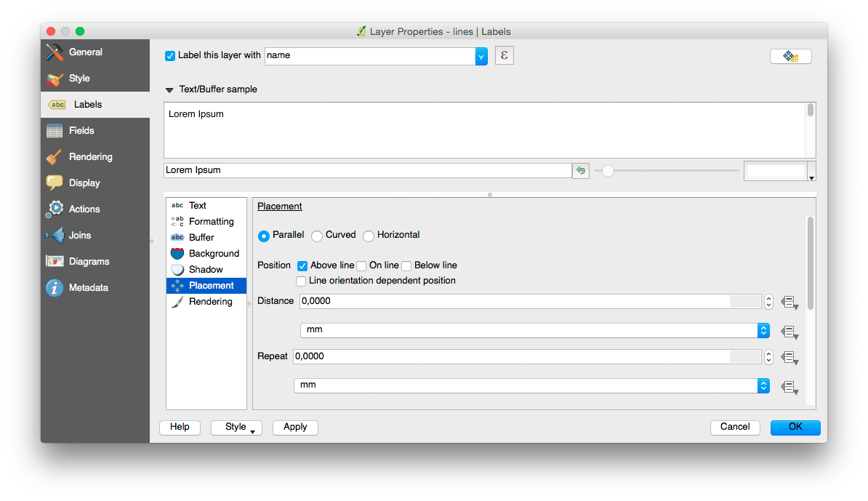
Task: Switch to the Diagrams tab label
Action: point(89,262)
